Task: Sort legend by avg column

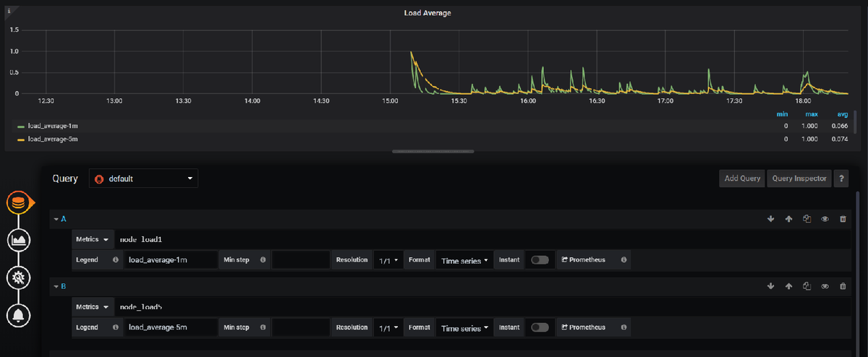Action: [842, 113]
